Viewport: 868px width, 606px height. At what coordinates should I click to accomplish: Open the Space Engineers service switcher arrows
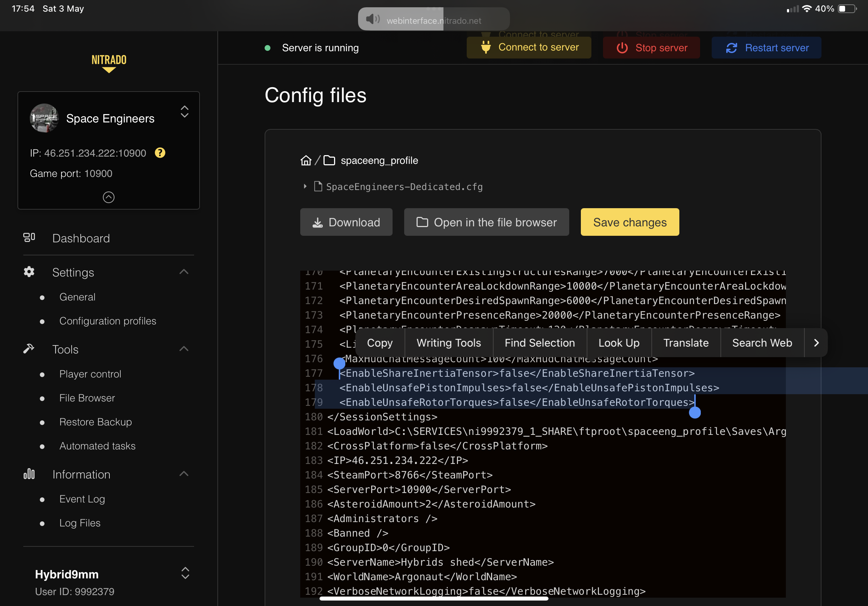185,112
